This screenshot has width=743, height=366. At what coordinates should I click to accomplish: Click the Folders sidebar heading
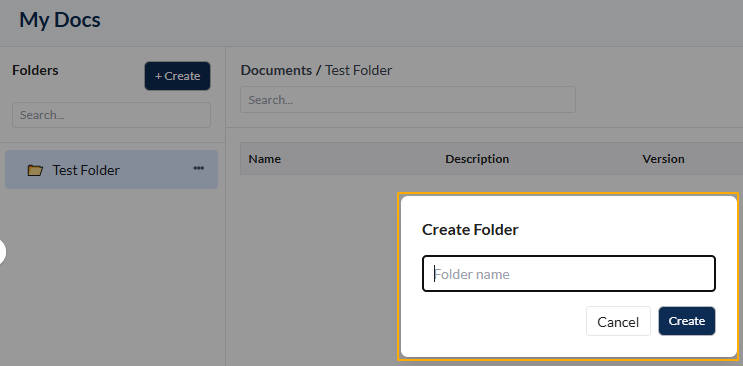click(35, 70)
